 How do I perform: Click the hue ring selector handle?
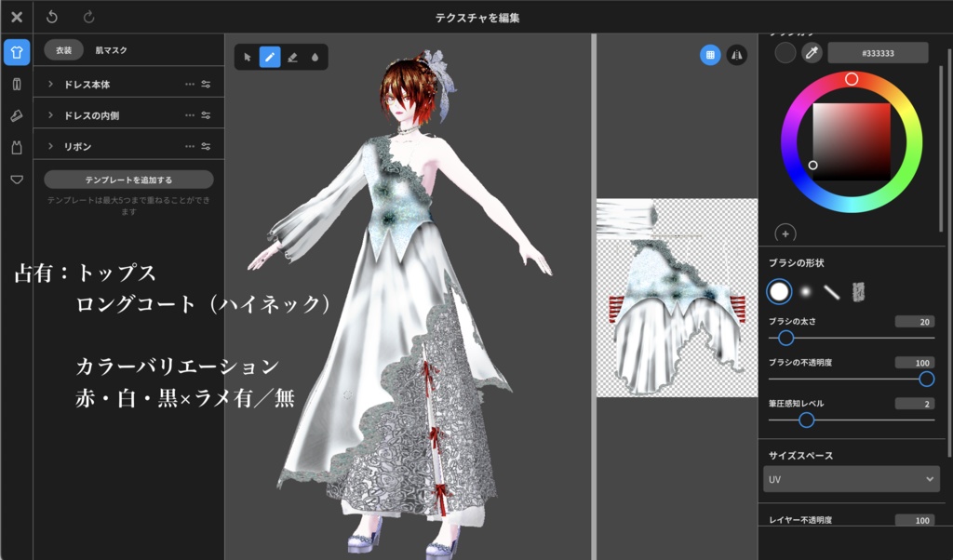852,79
